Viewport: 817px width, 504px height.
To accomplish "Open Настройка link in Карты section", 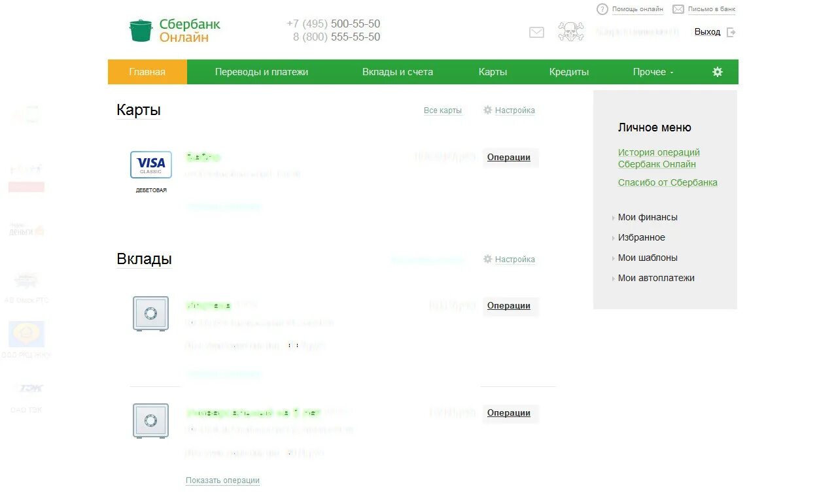I will [515, 110].
